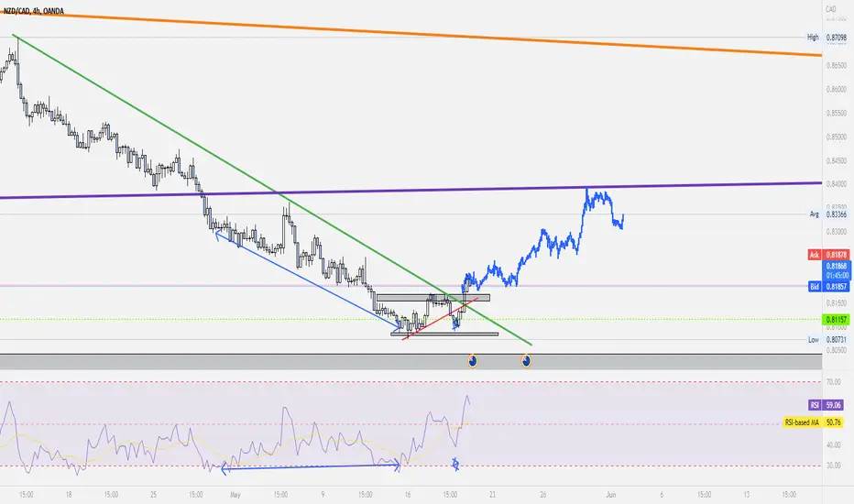This screenshot has height=504, width=854.
Task: Click the Jun label on time axis
Action: [611, 495]
